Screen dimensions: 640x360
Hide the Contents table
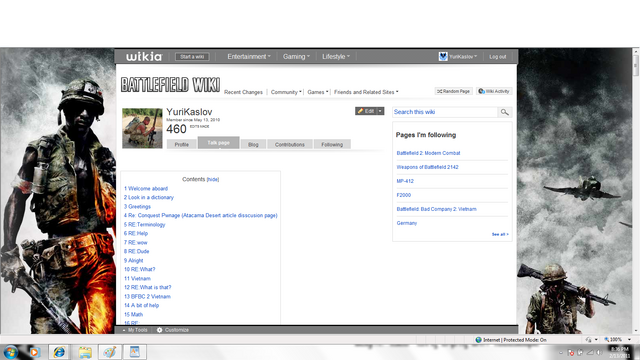(213, 179)
